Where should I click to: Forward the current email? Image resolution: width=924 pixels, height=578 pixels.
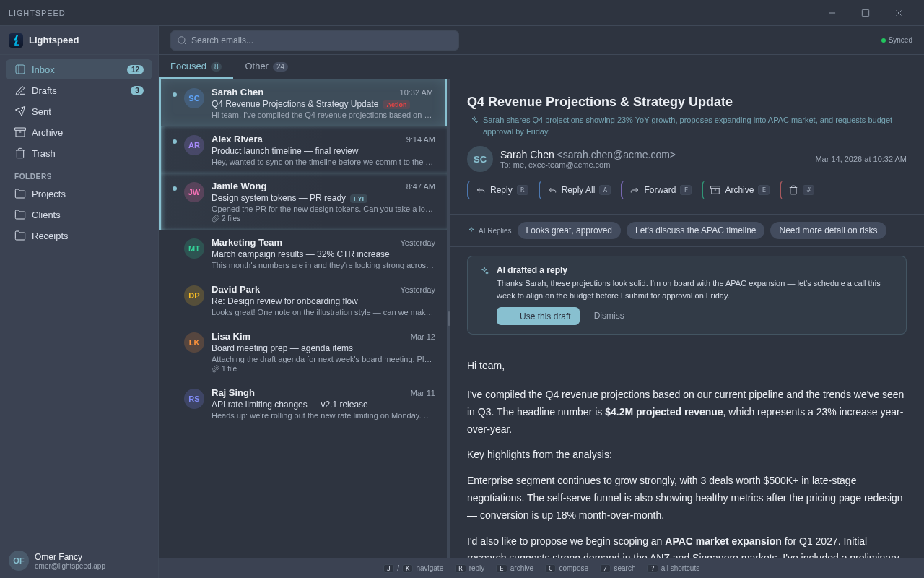[x=658, y=190]
